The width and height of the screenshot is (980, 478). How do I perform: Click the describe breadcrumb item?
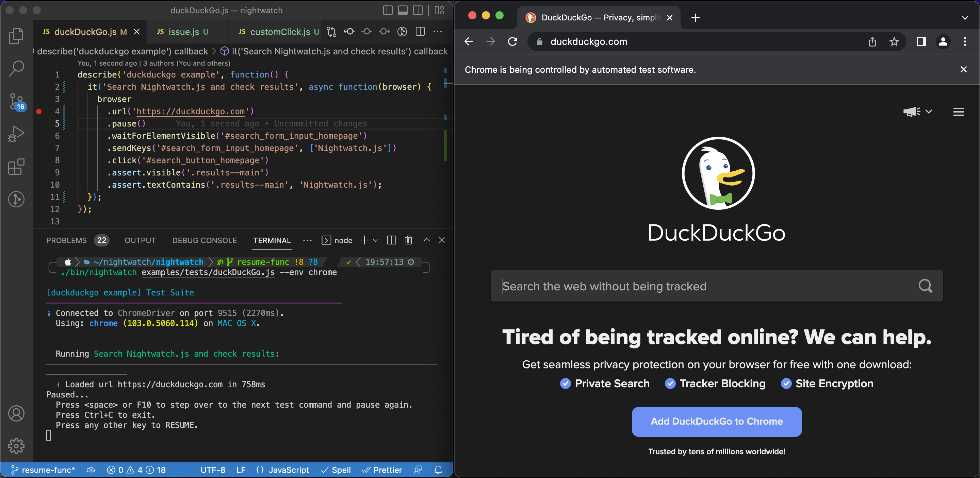(122, 51)
